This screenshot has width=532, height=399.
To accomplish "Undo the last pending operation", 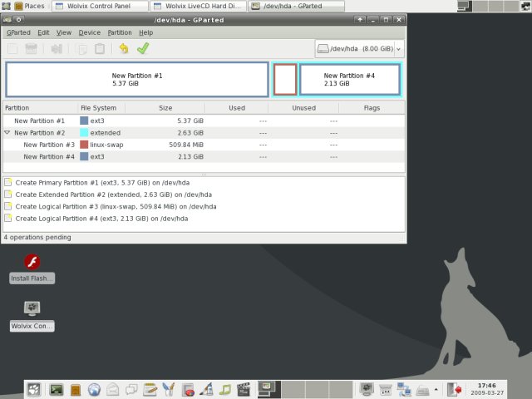I will point(124,48).
